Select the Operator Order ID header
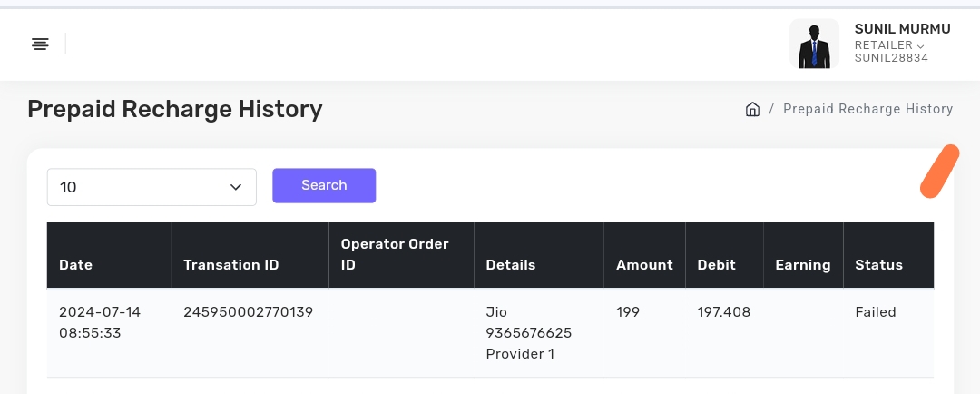 [x=395, y=255]
